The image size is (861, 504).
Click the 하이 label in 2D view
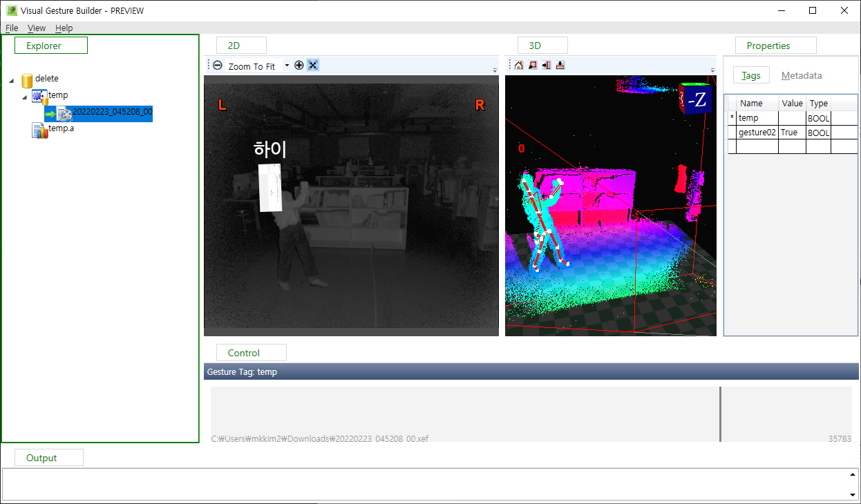[x=269, y=149]
